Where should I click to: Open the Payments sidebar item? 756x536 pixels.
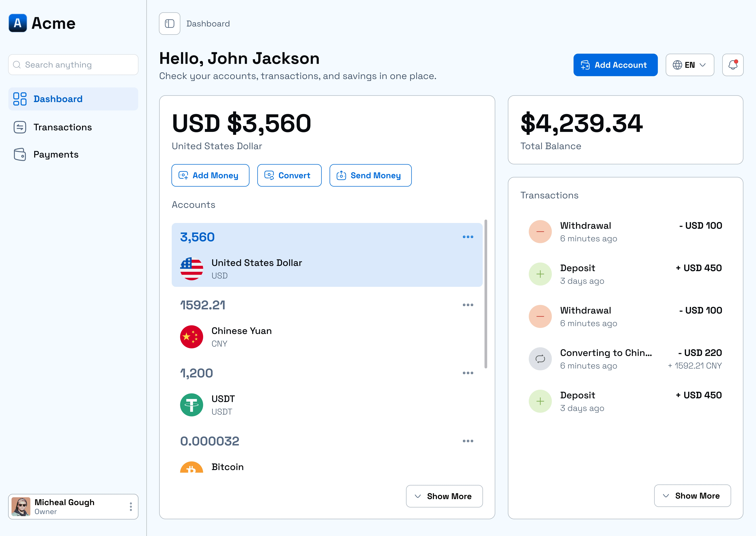pyautogui.click(x=56, y=154)
